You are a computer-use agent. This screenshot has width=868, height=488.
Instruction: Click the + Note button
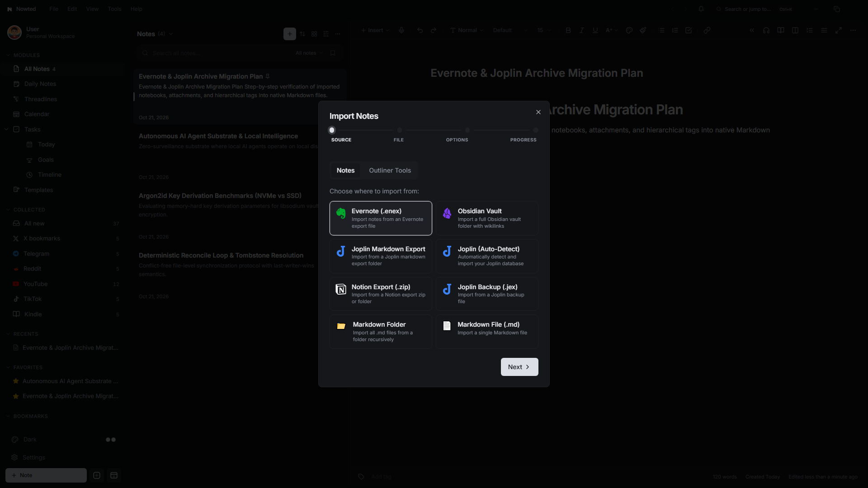coord(46,475)
